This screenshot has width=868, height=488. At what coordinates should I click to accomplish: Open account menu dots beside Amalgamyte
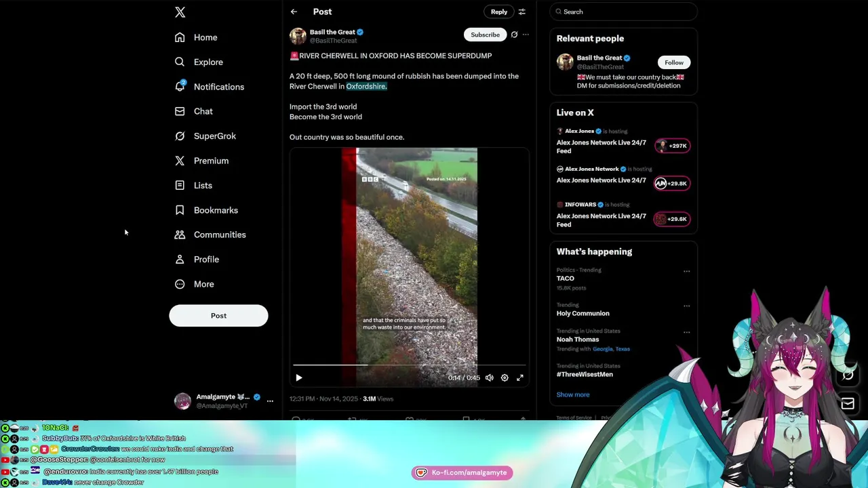(270, 401)
